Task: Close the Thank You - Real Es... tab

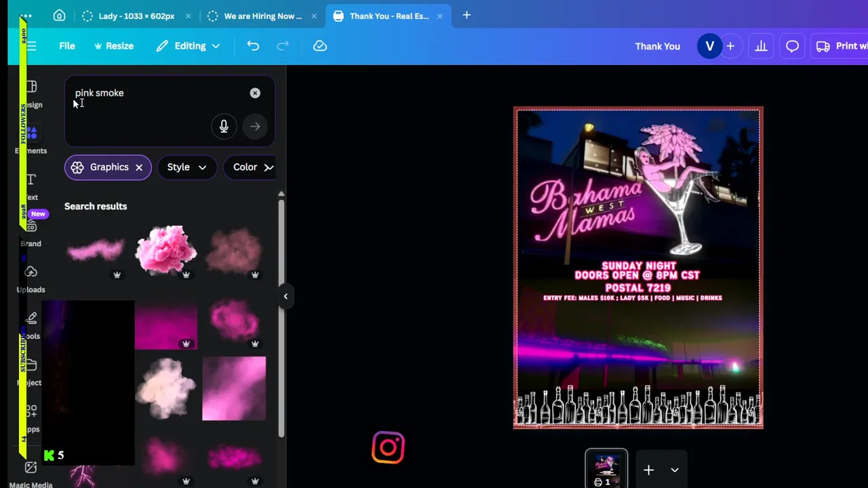Action: click(x=439, y=16)
